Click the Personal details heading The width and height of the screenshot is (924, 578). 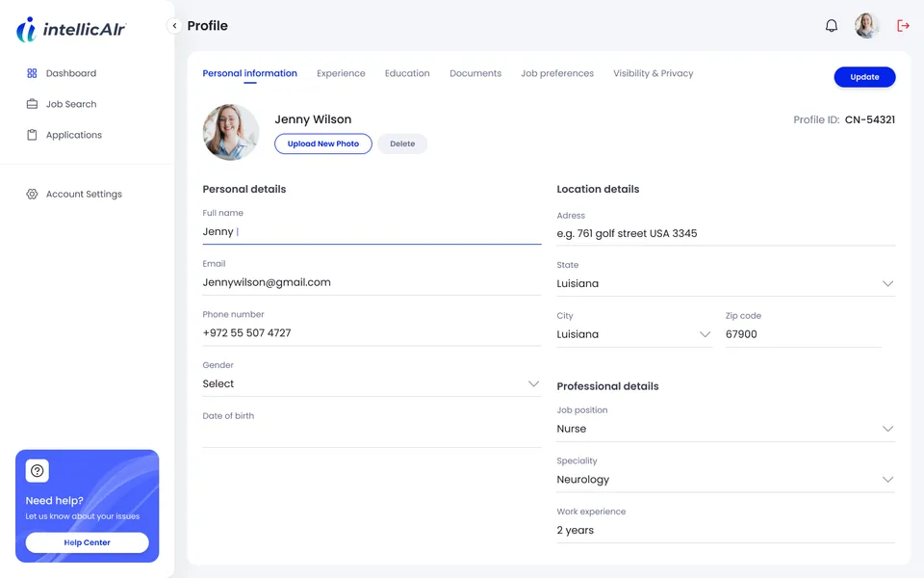point(244,189)
